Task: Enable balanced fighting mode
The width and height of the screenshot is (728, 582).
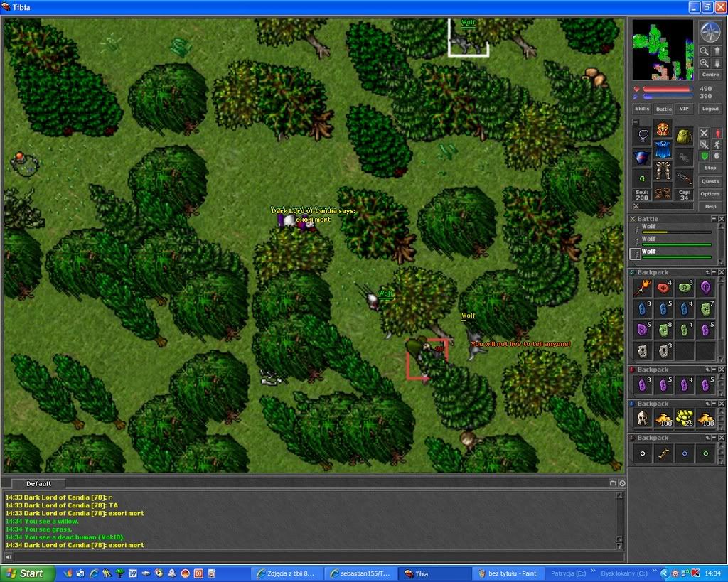Action: [x=705, y=145]
